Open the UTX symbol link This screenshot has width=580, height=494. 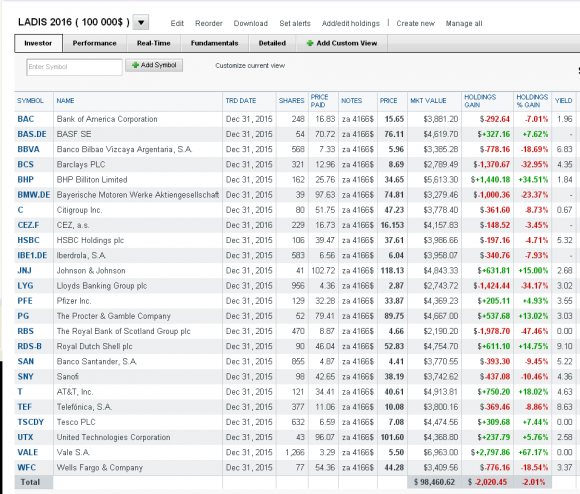click(25, 437)
